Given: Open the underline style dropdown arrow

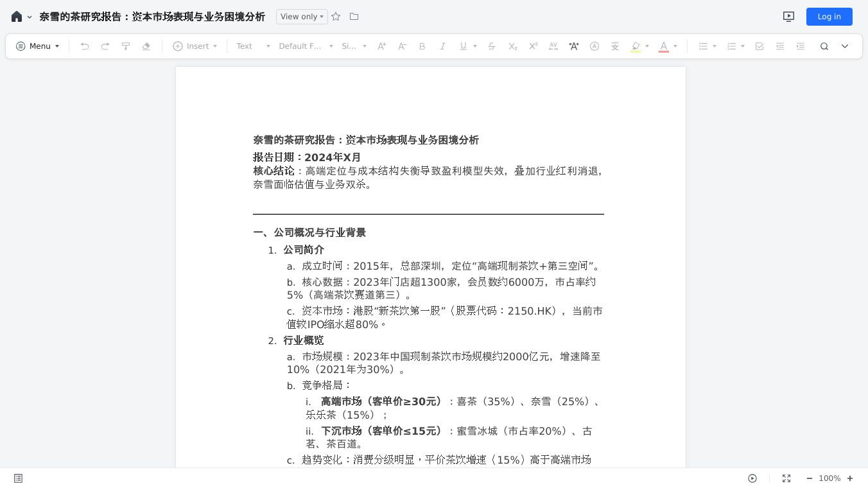Looking at the screenshot, I should point(475,46).
